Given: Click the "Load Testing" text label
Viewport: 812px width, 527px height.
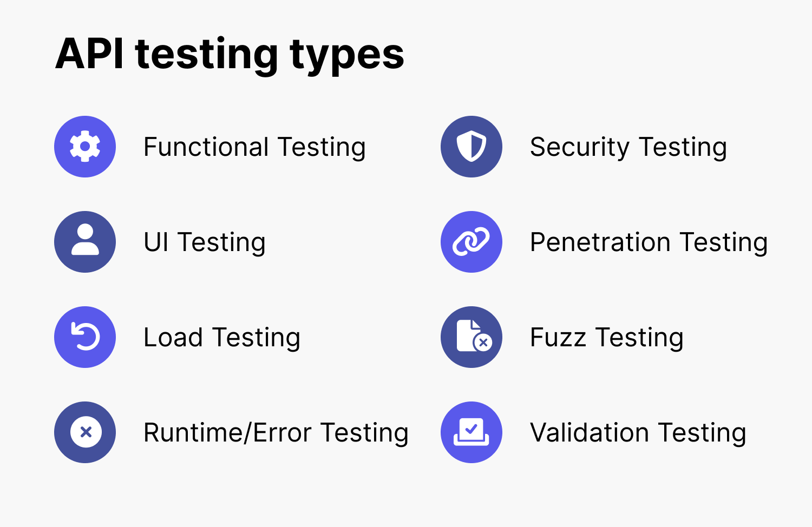Looking at the screenshot, I should [x=221, y=338].
